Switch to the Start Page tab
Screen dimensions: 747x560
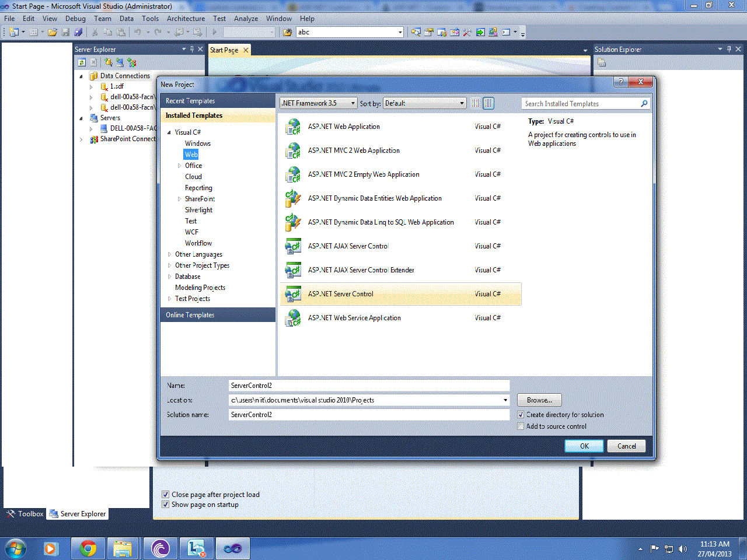click(225, 50)
